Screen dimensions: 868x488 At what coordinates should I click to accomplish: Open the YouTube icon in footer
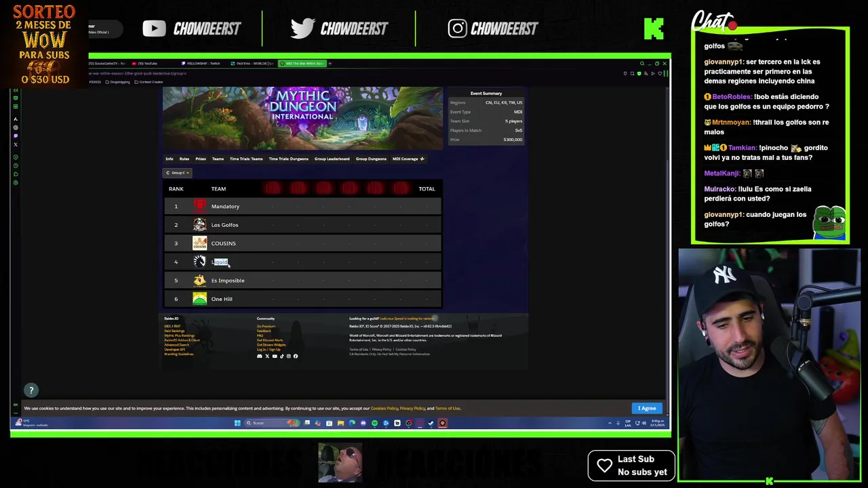pyautogui.click(x=275, y=356)
